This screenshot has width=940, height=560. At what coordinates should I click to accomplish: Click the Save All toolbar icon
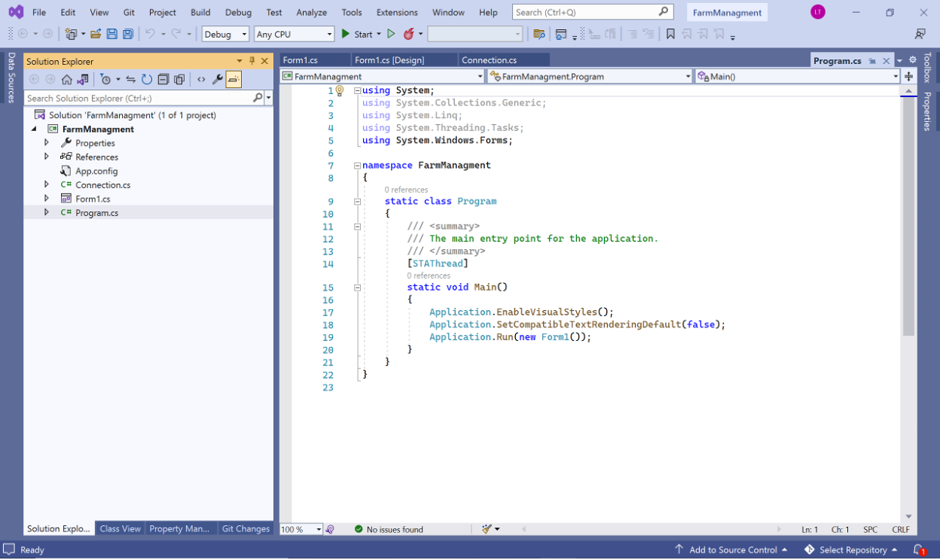click(x=128, y=34)
